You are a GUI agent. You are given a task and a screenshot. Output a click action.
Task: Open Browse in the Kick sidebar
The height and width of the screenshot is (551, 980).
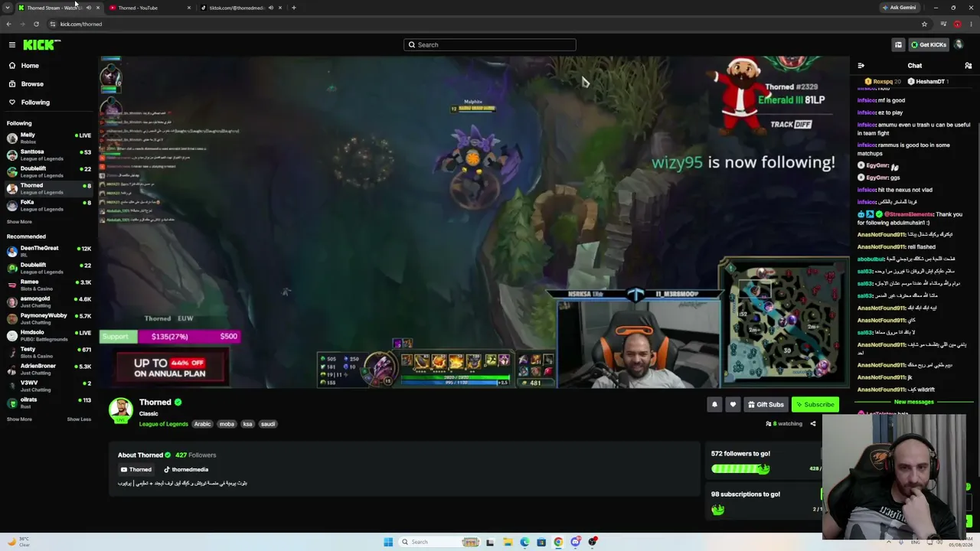pyautogui.click(x=49, y=84)
